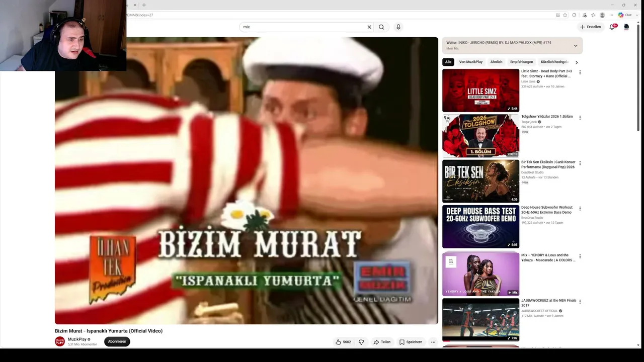Open the browser media control icon
644x362 pixels.
584,15
